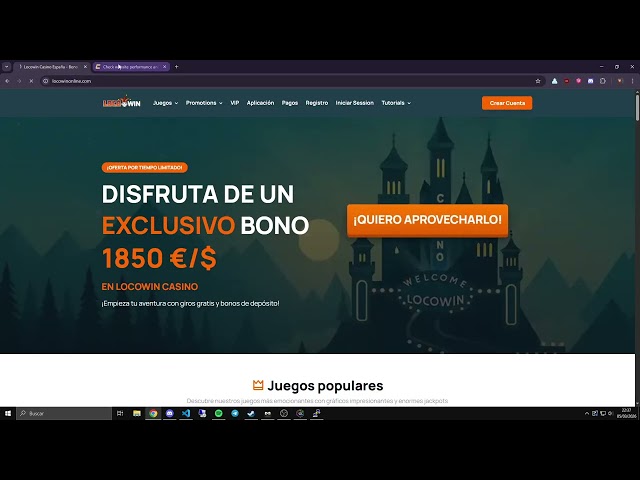Bookmark this page with the star icon
The width and height of the screenshot is (640, 480).
(538, 81)
